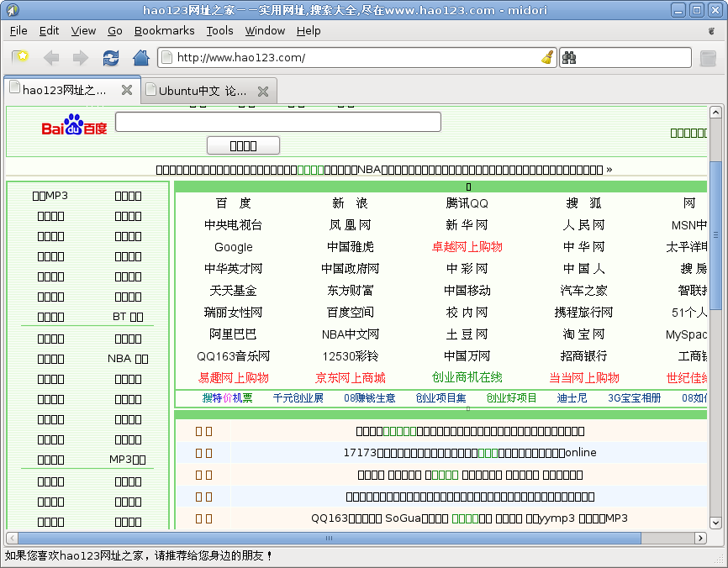The height and width of the screenshot is (568, 728).
Task: Click the horizontal scrollbar left arrow
Action: (x=13, y=539)
